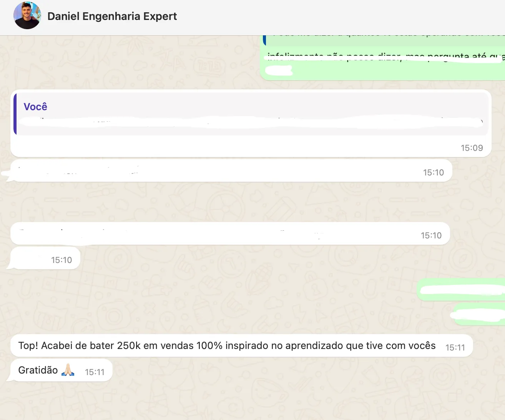Screen dimensions: 505x420
Task: Click the "Gratidão" message bubble
Action: click(38, 370)
